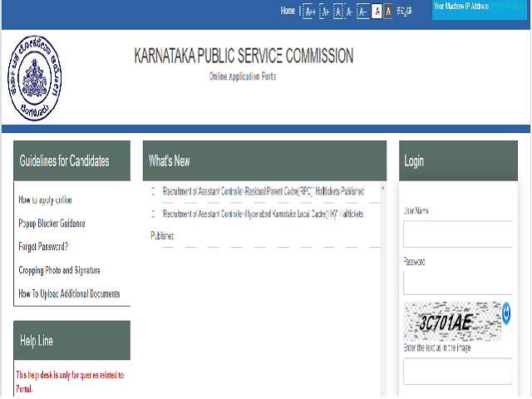Click the Karnataka Public Service Commission emblem

click(x=35, y=78)
